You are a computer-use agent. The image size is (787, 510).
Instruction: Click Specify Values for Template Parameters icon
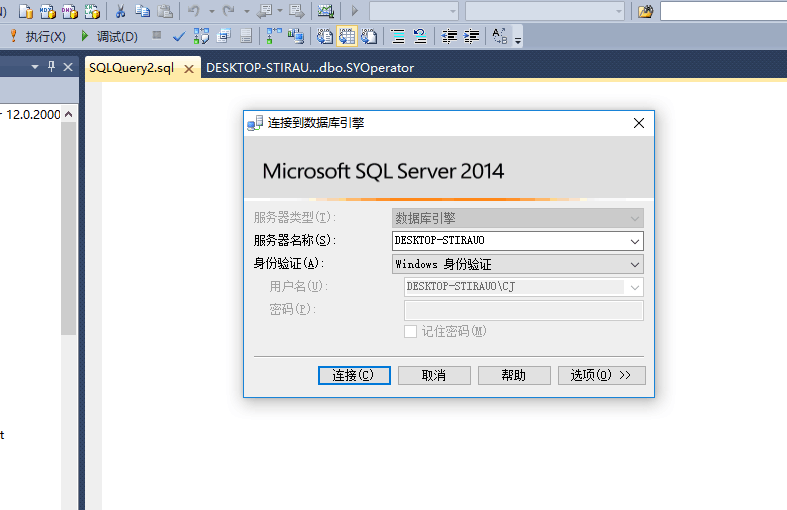pos(499,36)
